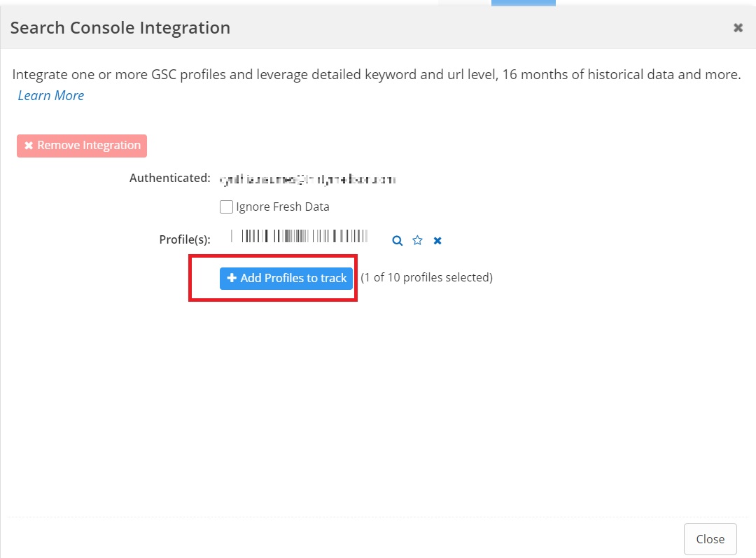Click the x icon inside Remove Integration
The width and height of the screenshot is (756, 558).
[29, 146]
